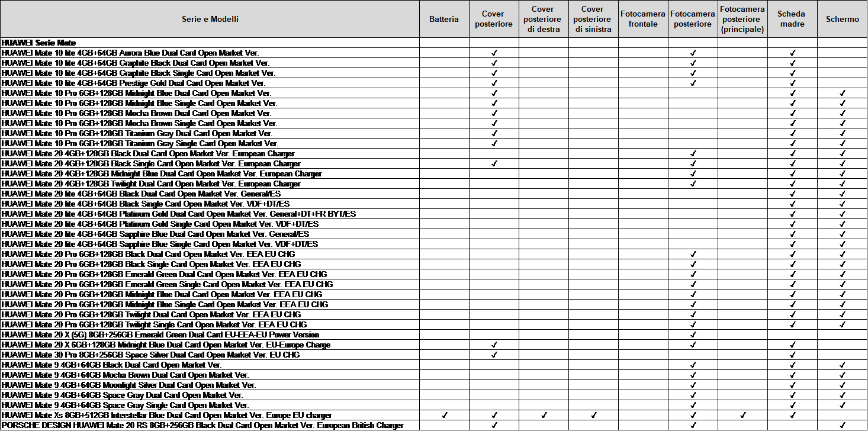Select the 'Batteria' column header
Viewport: 868px width, 431px height.
tap(444, 19)
